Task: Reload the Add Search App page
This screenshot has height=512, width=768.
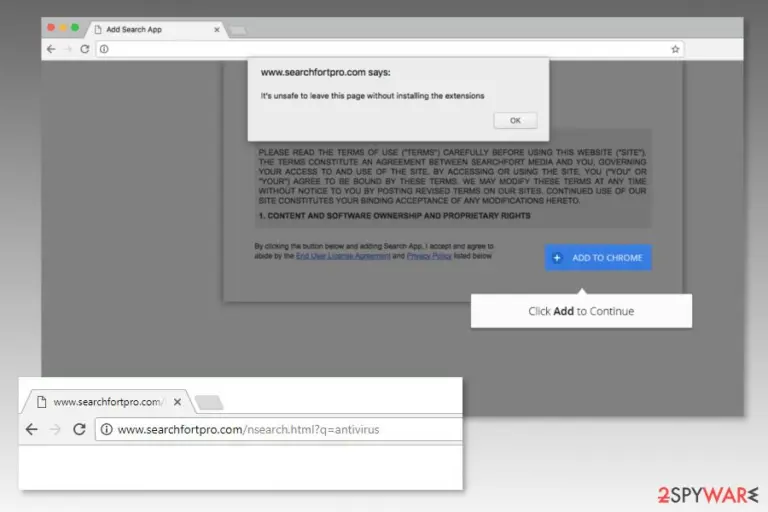Action: (x=85, y=49)
